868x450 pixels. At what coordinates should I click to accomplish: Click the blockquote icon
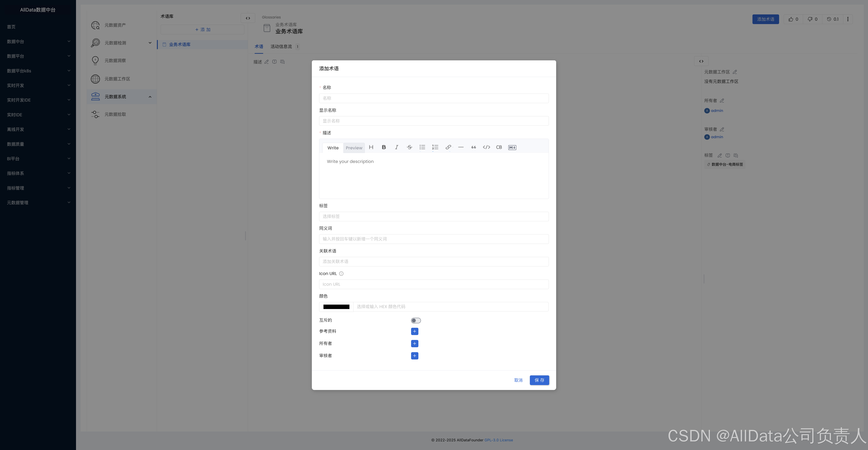(x=473, y=147)
